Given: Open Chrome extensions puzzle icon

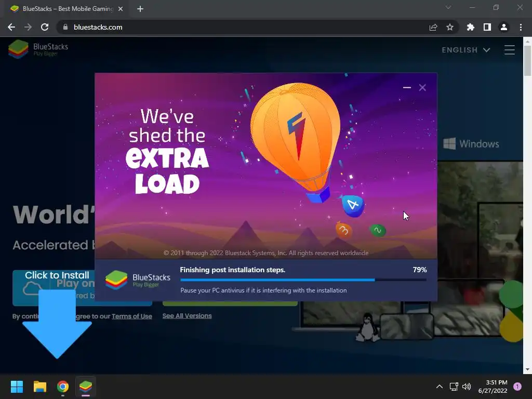Looking at the screenshot, I should pos(471,27).
